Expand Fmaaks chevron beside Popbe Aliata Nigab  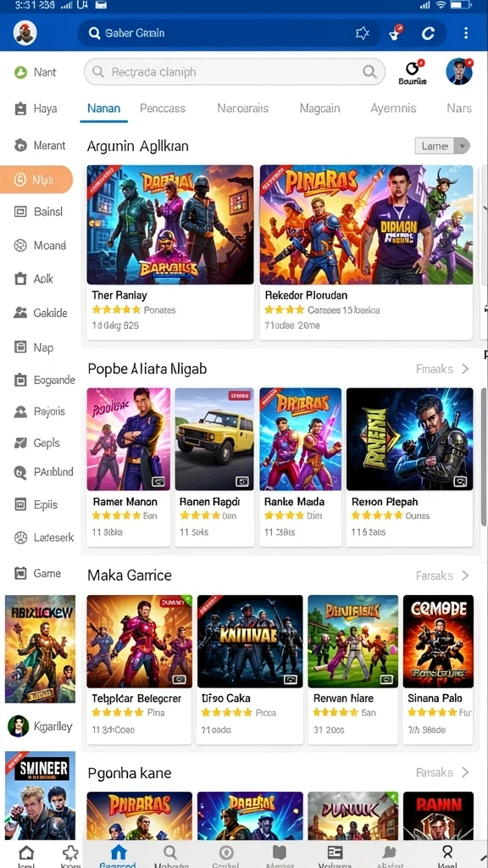pos(465,369)
